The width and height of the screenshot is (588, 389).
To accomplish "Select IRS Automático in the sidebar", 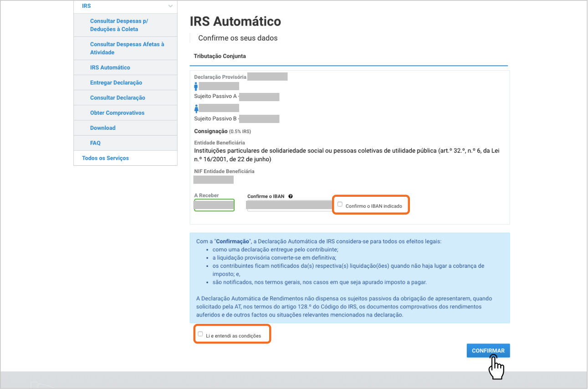I will pyautogui.click(x=110, y=67).
